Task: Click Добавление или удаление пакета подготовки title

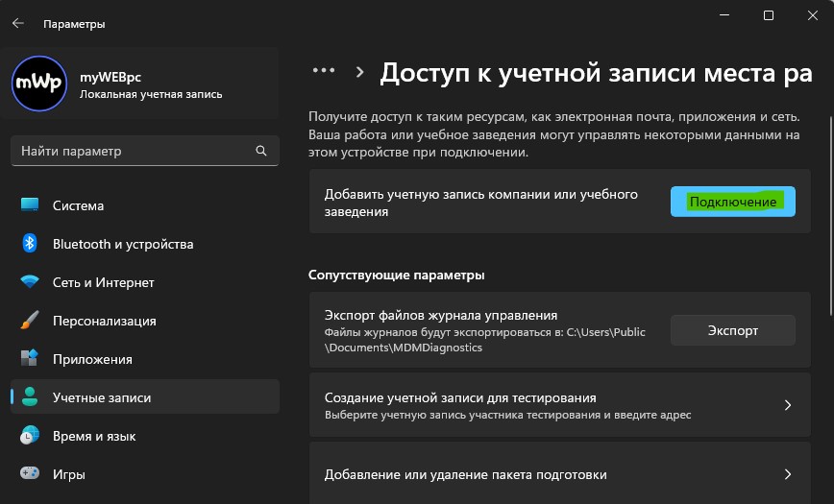Action: [465, 474]
